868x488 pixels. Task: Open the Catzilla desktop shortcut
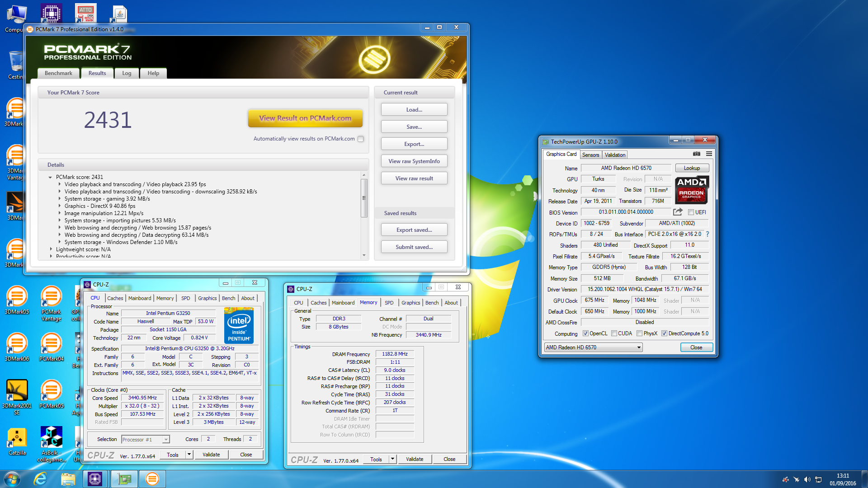17,441
